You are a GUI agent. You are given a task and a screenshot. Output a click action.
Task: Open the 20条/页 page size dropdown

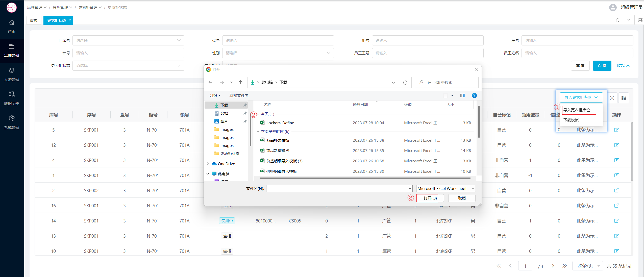tap(588, 266)
